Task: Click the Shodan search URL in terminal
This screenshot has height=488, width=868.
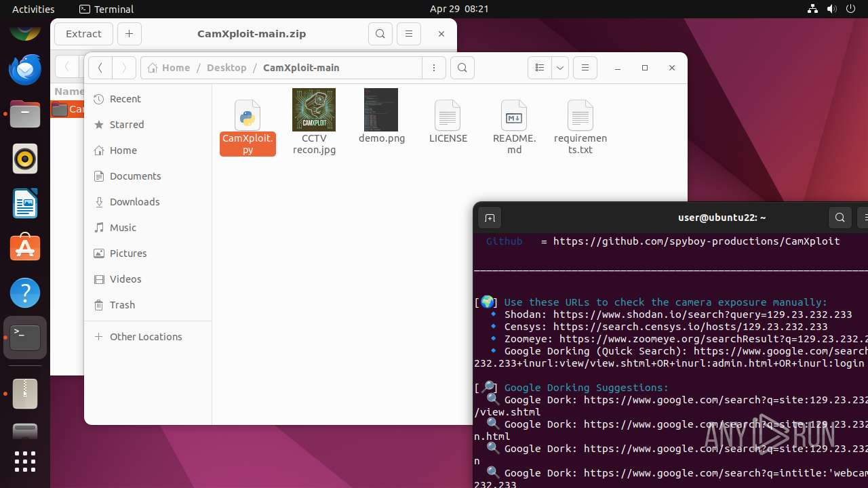Action: point(703,314)
